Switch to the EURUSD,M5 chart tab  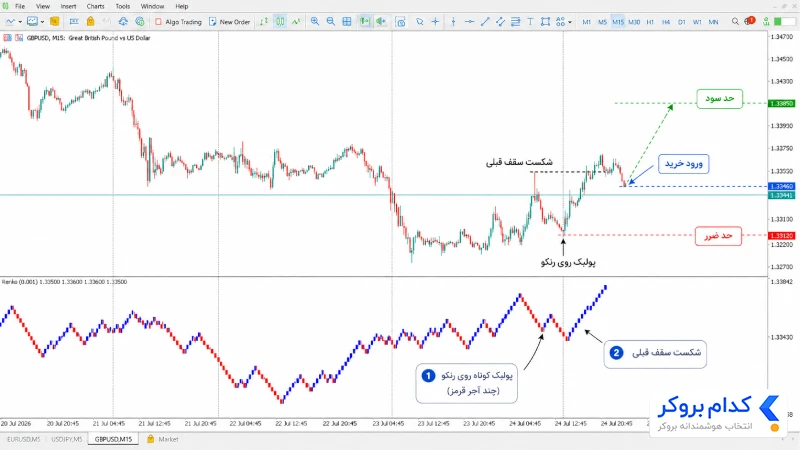(23, 439)
